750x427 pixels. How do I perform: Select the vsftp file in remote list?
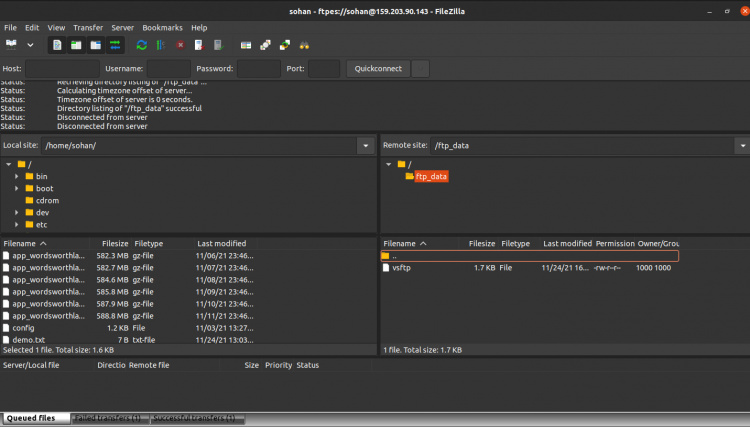(401, 268)
